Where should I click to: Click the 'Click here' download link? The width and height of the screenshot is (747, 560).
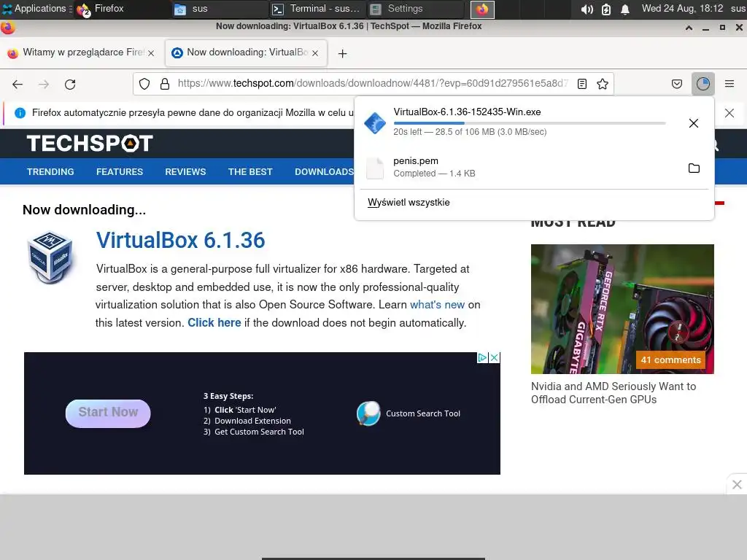pyautogui.click(x=214, y=323)
